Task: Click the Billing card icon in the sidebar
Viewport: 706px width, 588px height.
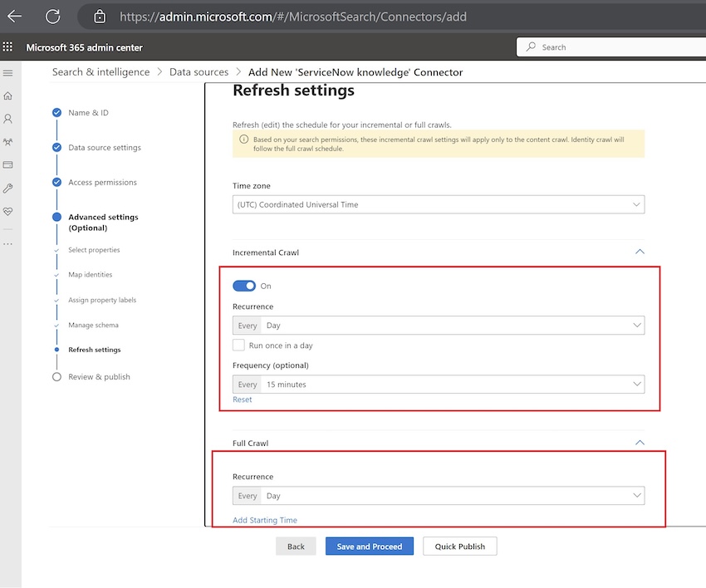Action: pyautogui.click(x=8, y=165)
